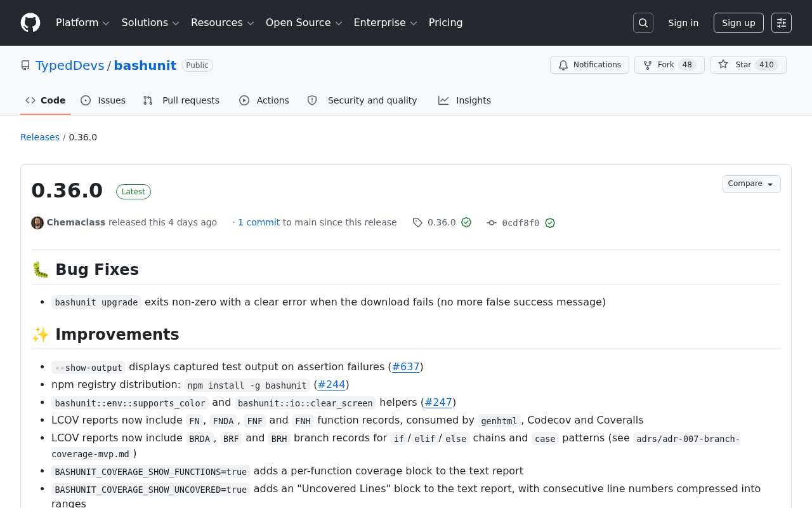Click the 'npm install -g bashunit' code
The width and height of the screenshot is (812, 508).
(x=247, y=385)
